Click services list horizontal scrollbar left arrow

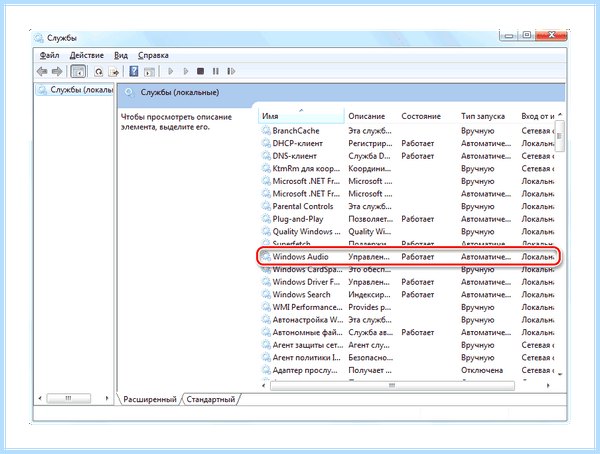[x=264, y=385]
